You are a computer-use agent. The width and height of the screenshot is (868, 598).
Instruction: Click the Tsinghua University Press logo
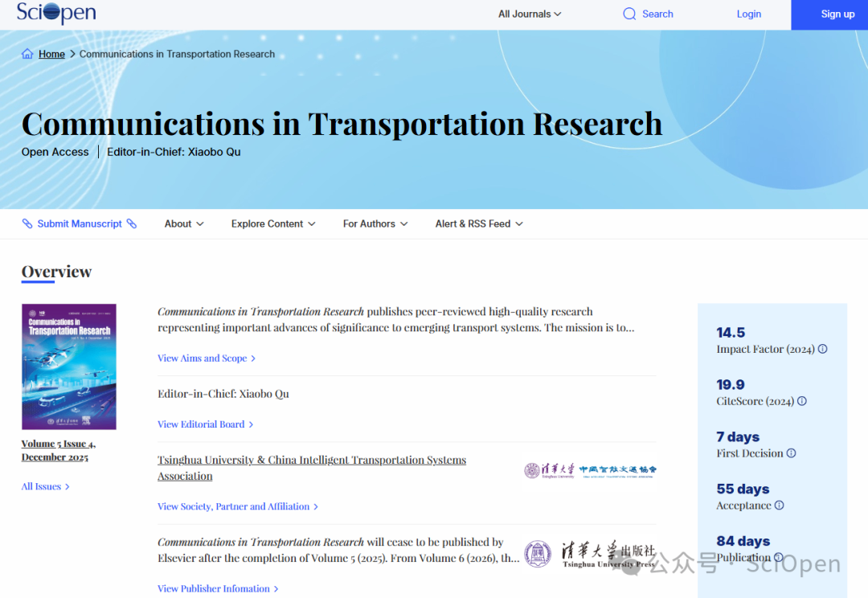tap(589, 554)
